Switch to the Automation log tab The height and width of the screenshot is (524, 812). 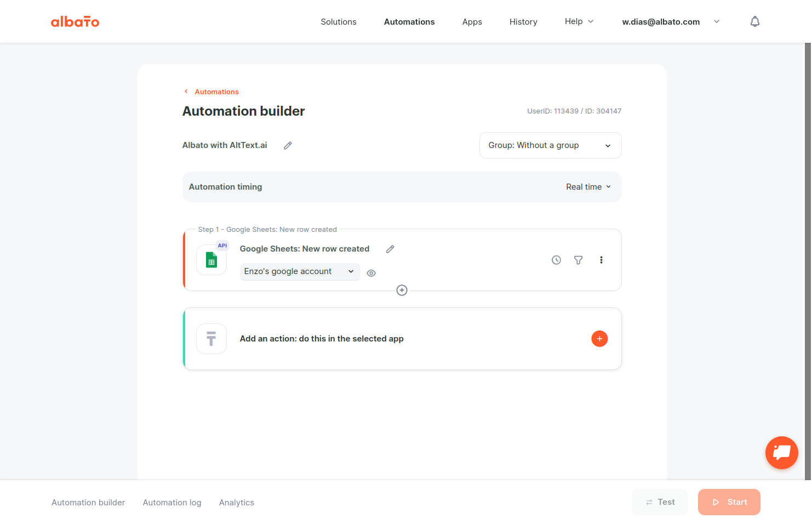tap(172, 503)
